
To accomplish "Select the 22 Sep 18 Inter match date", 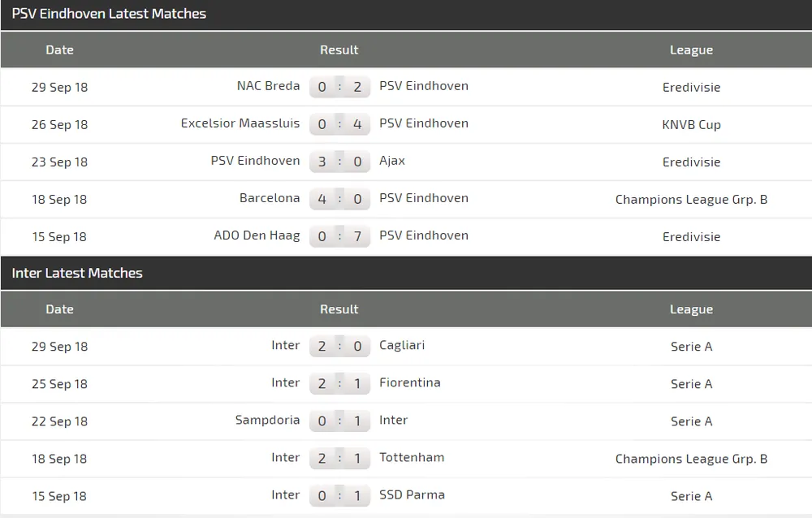I will [59, 421].
